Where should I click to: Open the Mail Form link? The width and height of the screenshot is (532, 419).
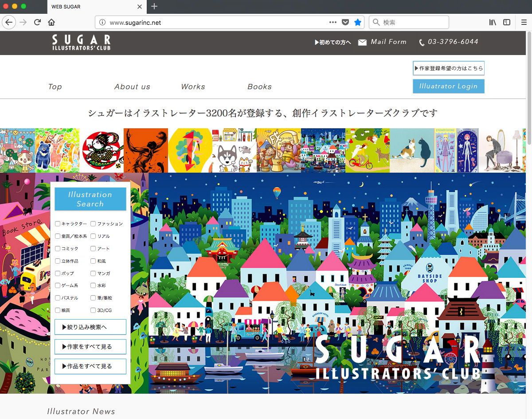tap(388, 42)
